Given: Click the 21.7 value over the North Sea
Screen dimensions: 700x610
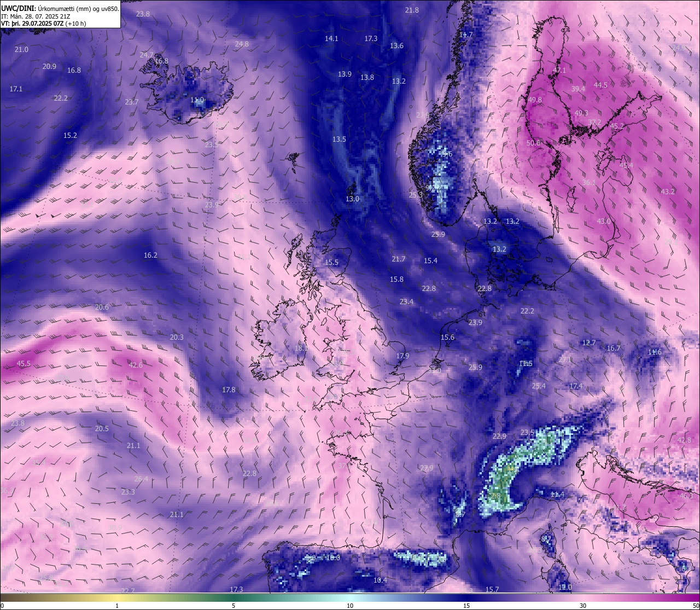Looking at the screenshot, I should pyautogui.click(x=399, y=259).
